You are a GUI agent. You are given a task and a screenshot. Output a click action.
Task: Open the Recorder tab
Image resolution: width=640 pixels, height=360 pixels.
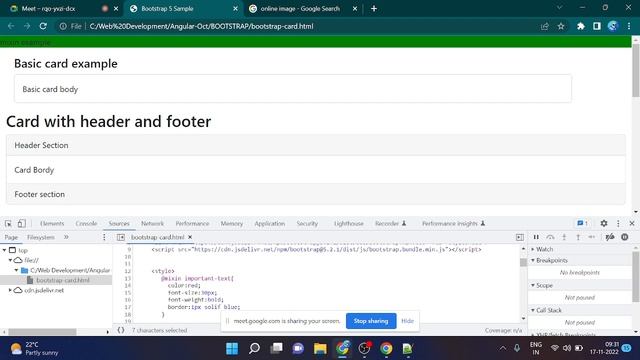click(x=390, y=224)
